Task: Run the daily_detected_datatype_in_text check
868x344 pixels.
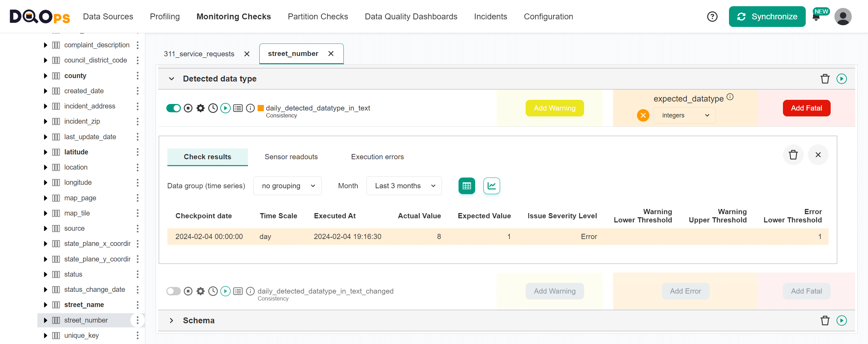Action: [225, 108]
